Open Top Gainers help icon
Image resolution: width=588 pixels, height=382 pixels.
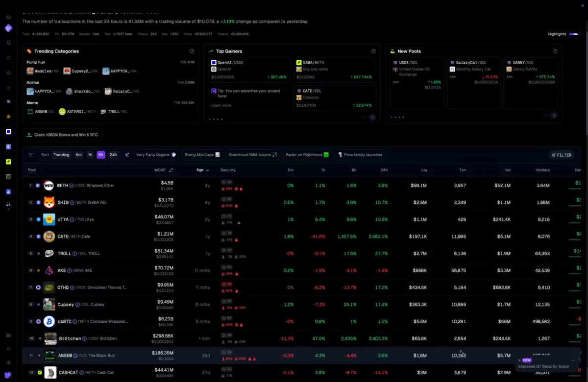tap(373, 51)
